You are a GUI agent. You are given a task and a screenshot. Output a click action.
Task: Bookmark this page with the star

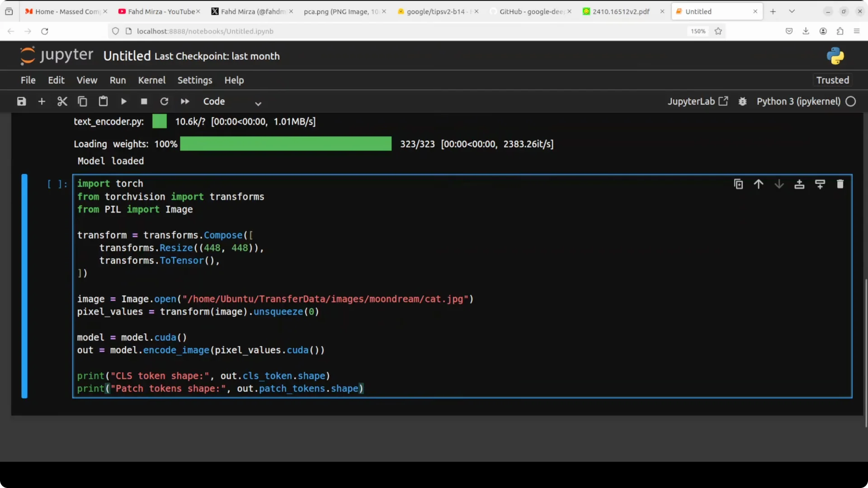tap(718, 31)
